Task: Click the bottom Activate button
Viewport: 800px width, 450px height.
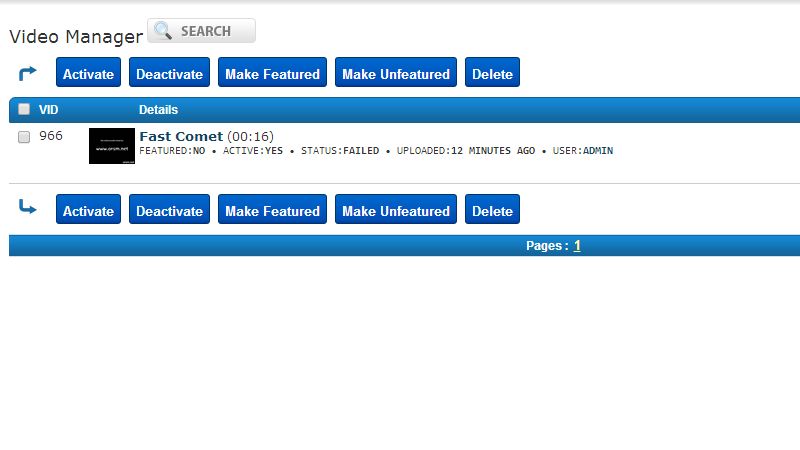Action: coord(88,209)
